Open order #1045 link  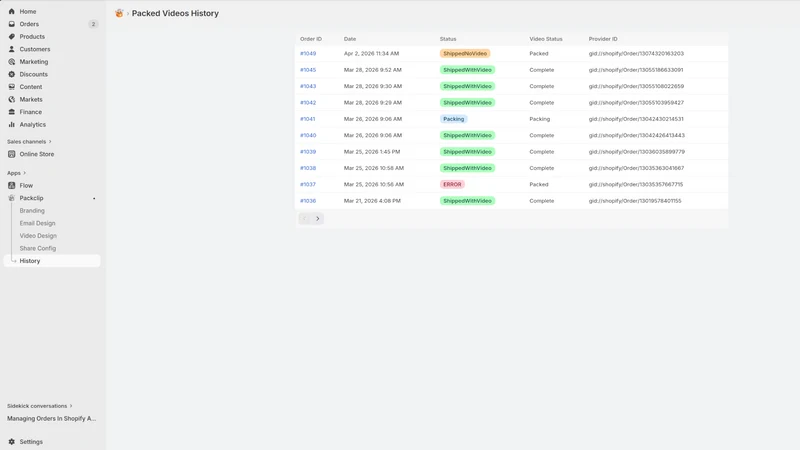308,70
